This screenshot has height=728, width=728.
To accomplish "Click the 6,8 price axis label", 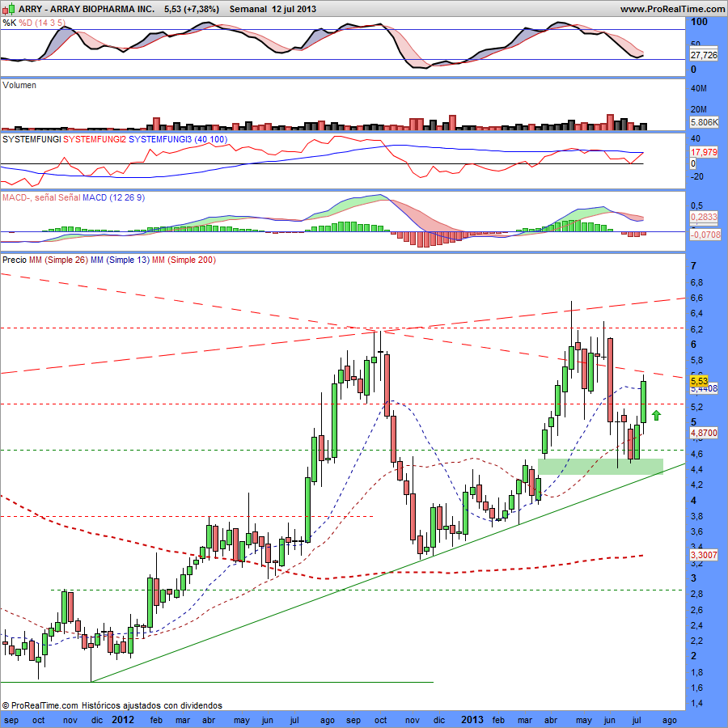I will 696,282.
